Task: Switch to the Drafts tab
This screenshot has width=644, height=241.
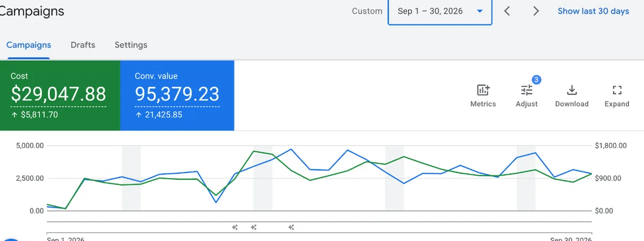Action: tap(83, 45)
